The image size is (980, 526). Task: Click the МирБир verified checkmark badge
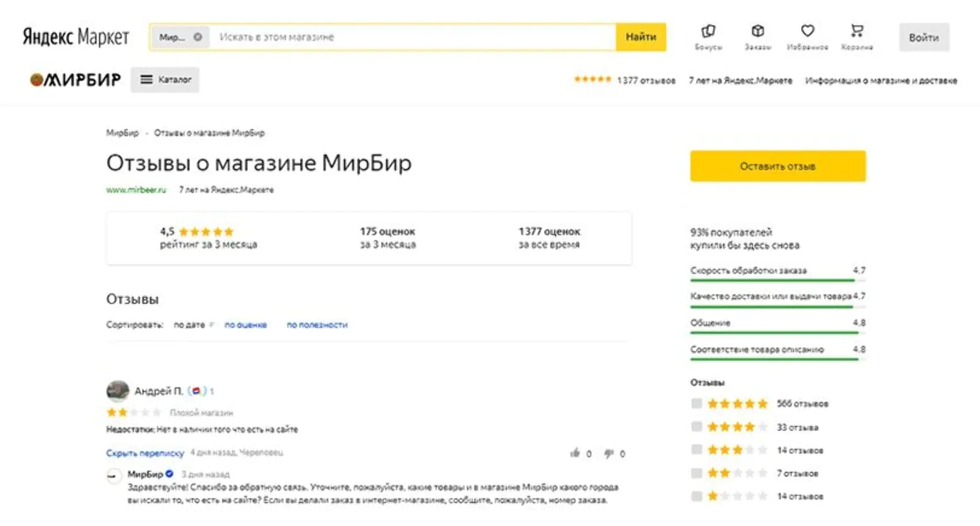[170, 473]
